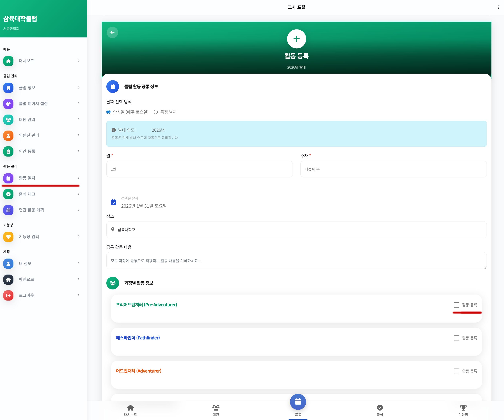Click the 장소 location input field
Screen dimensions: 504x420
click(296, 230)
